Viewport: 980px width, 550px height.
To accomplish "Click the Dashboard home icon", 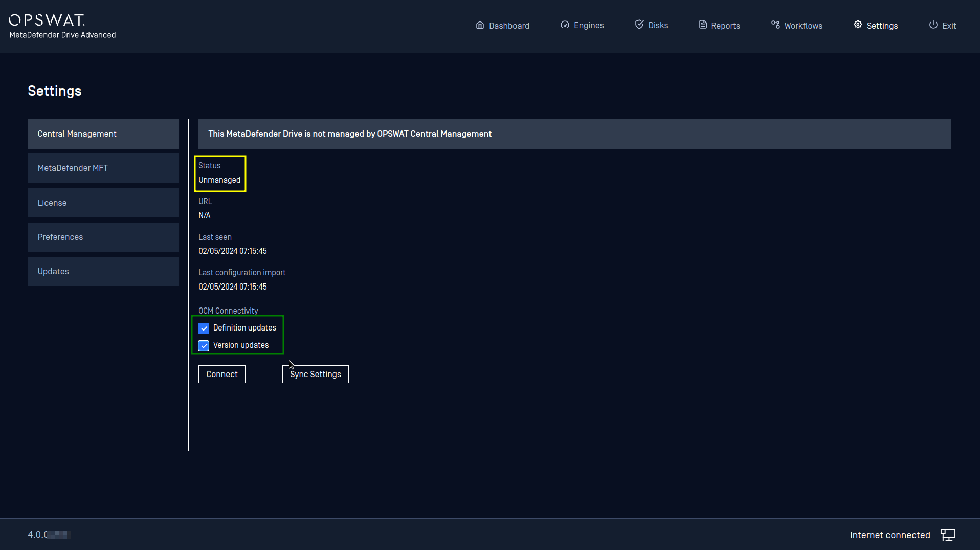I will pyautogui.click(x=480, y=25).
